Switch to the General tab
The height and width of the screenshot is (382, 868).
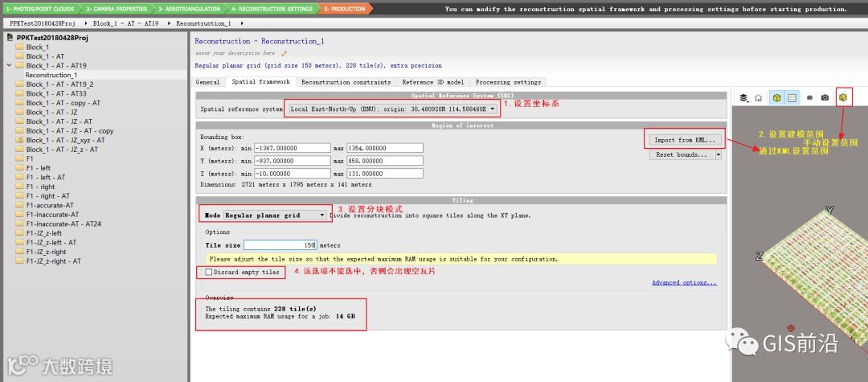tap(208, 82)
